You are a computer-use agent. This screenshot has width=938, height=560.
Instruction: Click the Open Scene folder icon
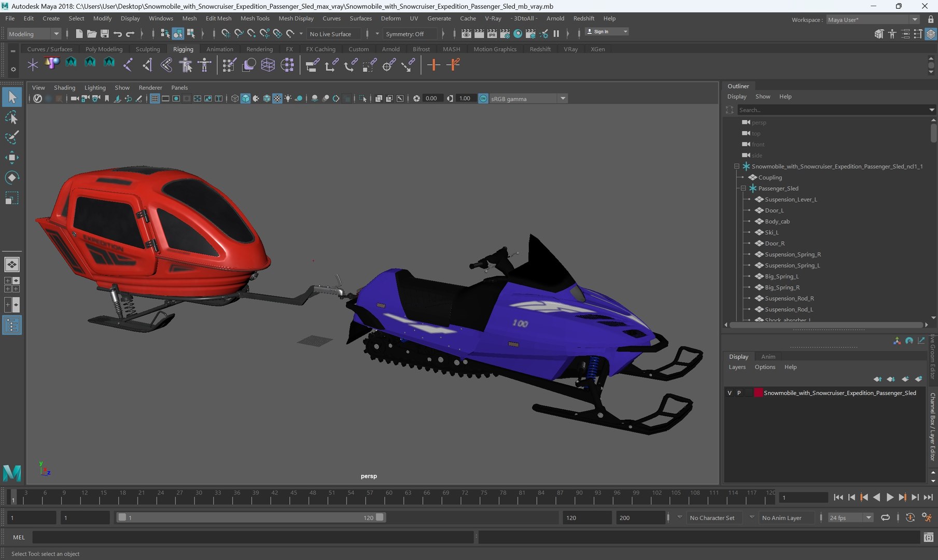(92, 34)
